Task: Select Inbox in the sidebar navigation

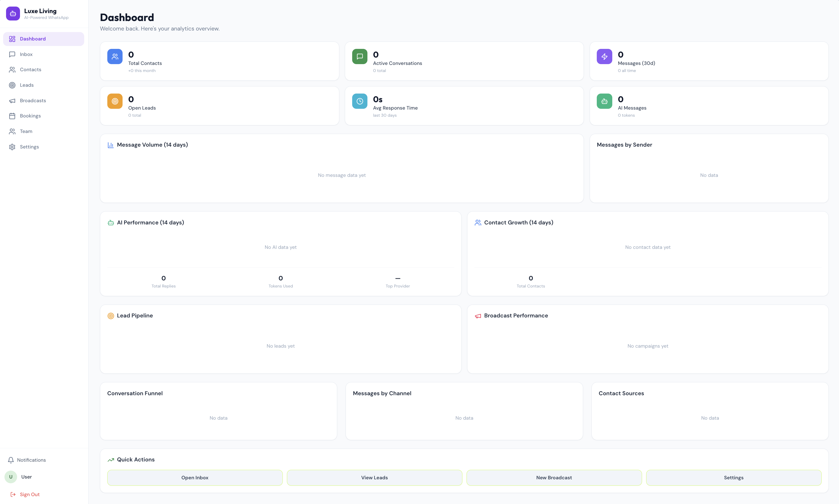Action: click(x=26, y=54)
